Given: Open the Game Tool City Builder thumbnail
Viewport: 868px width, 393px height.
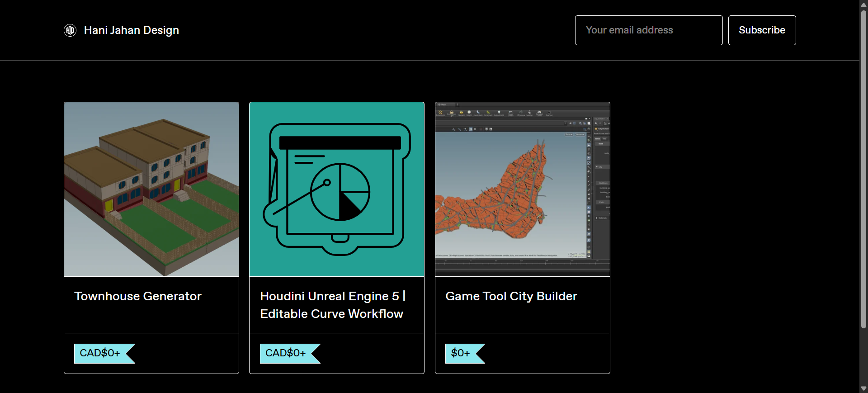Looking at the screenshot, I should (x=523, y=189).
